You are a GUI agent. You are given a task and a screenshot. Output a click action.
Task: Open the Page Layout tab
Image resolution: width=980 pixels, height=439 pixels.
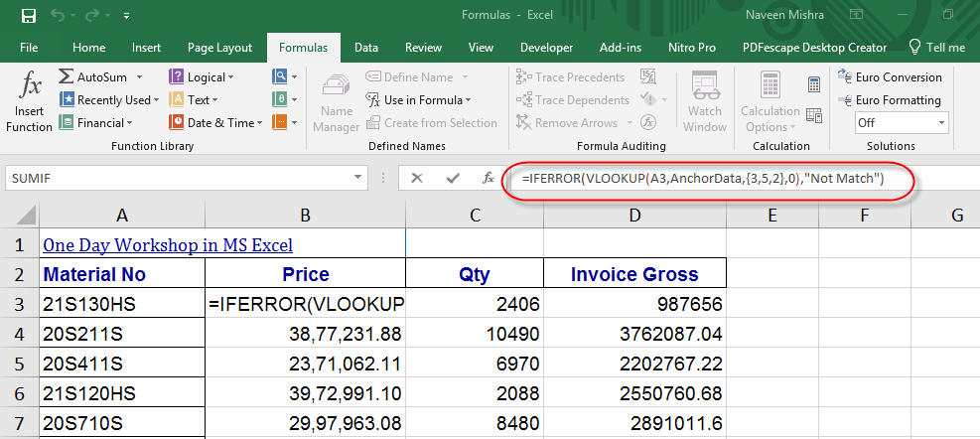220,48
